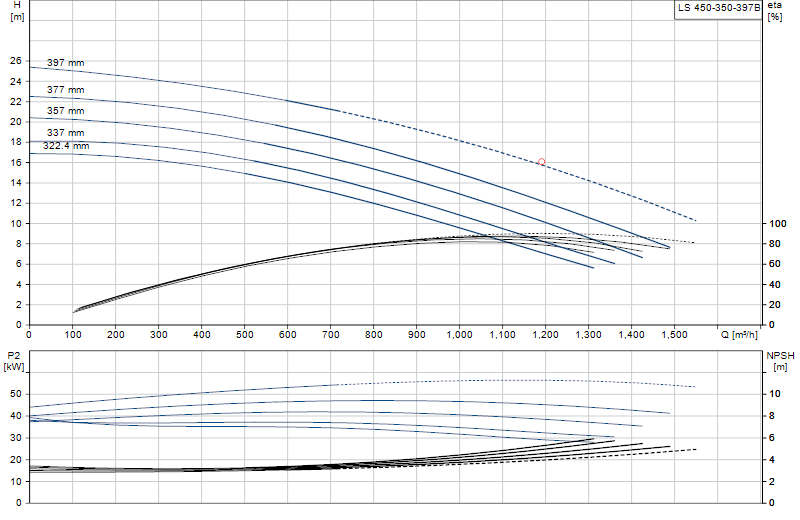The height and width of the screenshot is (520, 800).
Task: Click the 397 mm impeller curve label
Action: tap(65, 63)
